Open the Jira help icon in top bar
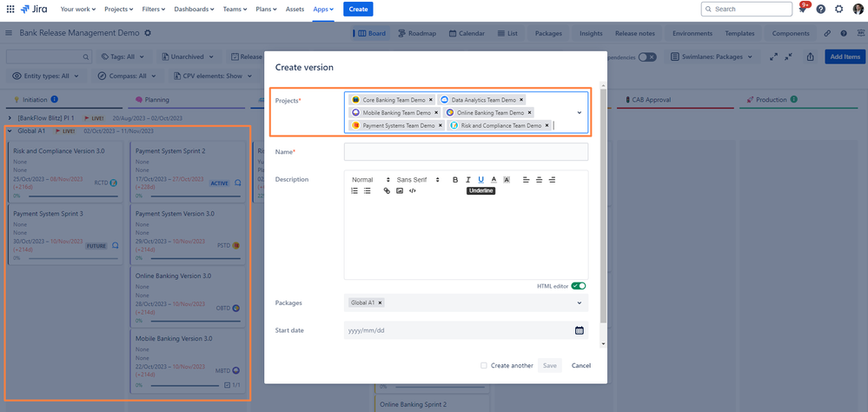Viewport: 868px width, 412px height. click(x=821, y=9)
